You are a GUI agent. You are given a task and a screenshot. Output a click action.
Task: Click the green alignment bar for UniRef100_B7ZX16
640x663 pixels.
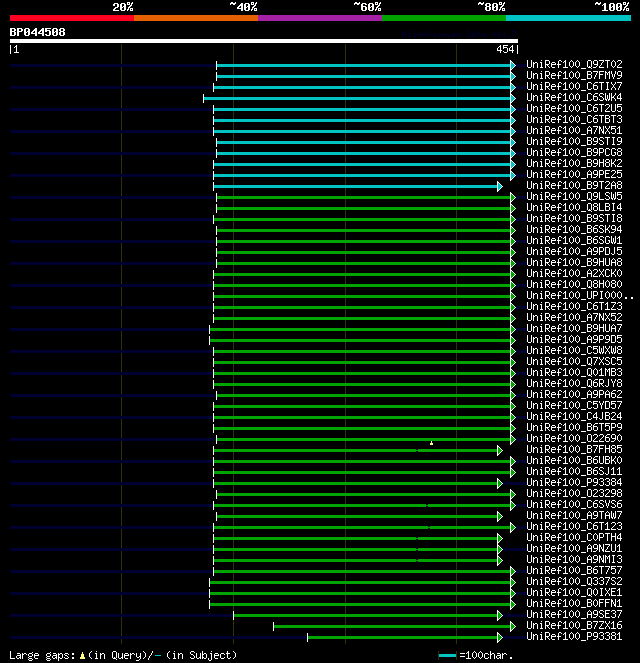[392, 626]
